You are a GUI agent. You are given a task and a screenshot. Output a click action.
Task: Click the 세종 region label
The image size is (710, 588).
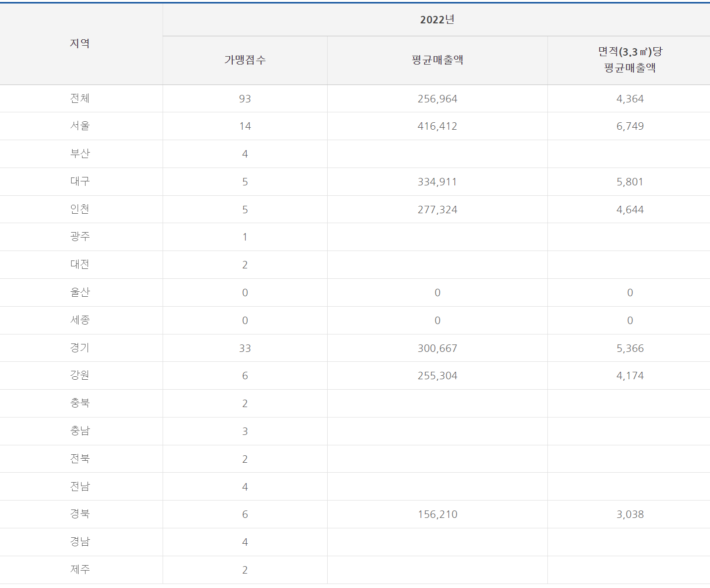80,320
